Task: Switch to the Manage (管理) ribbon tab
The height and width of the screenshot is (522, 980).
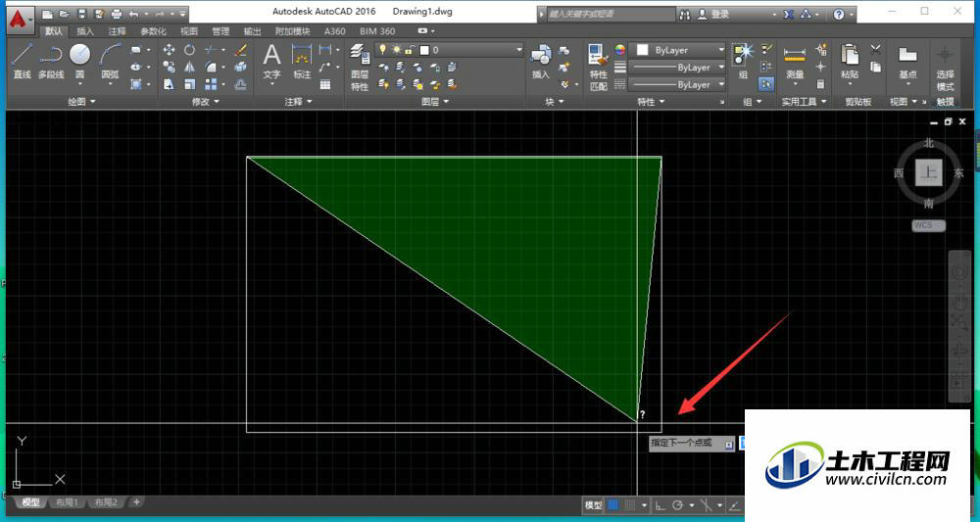Action: pyautogui.click(x=220, y=31)
